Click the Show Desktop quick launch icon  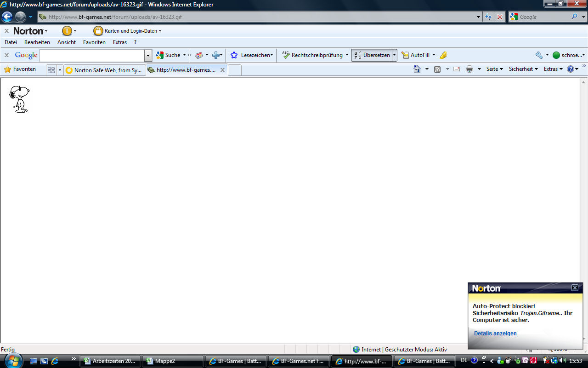click(34, 362)
